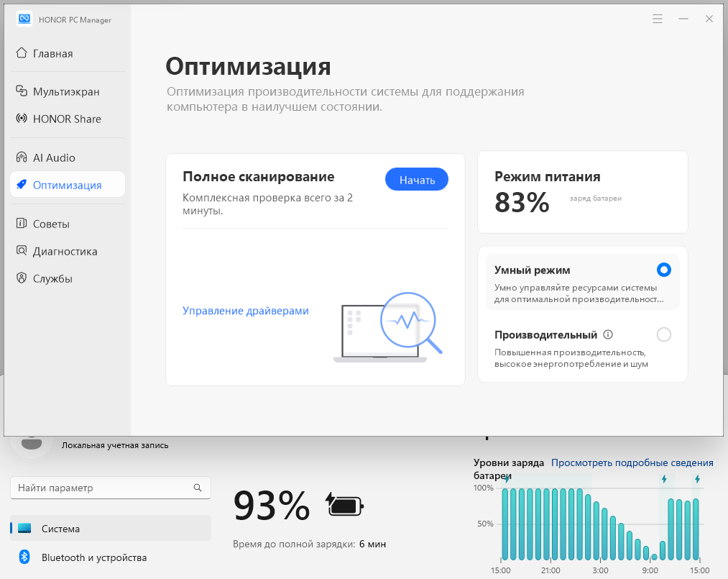Open the Службы section
Image resolution: width=728 pixels, height=579 pixels.
pos(68,278)
